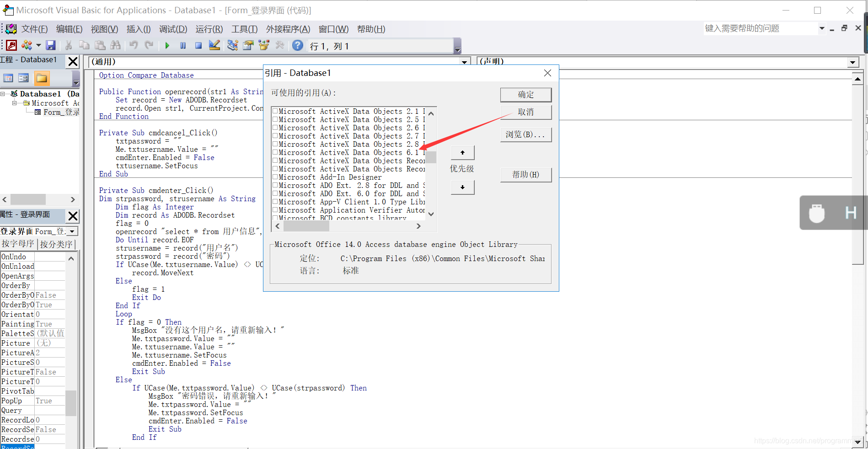Open the Object Browser toolbar icon
Screen dimensions: 868x449
[264, 45]
